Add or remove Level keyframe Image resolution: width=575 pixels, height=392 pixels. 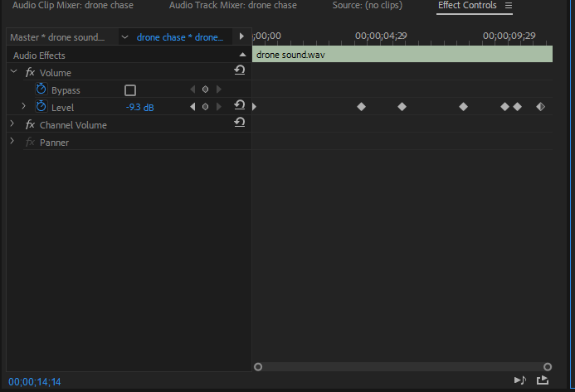(206, 107)
